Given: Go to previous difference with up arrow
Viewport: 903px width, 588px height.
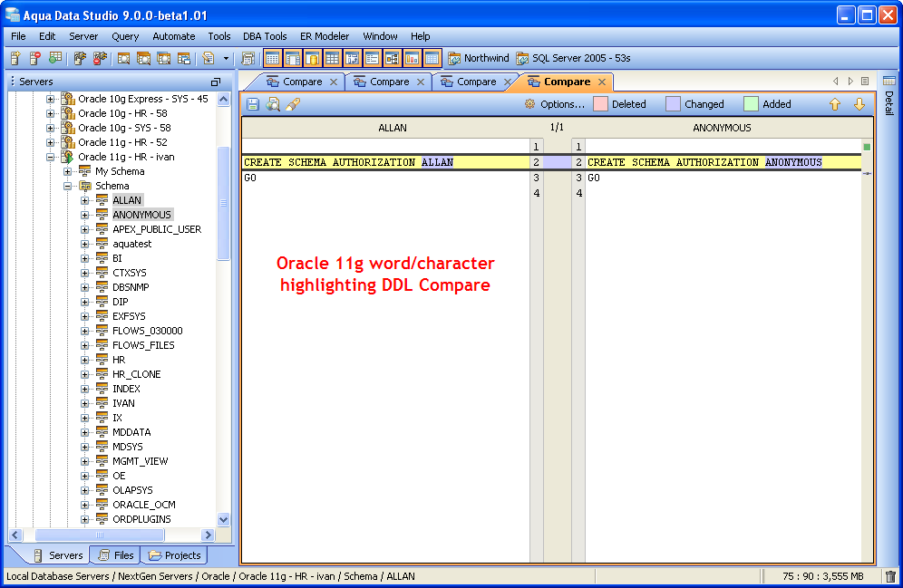Looking at the screenshot, I should tap(835, 104).
